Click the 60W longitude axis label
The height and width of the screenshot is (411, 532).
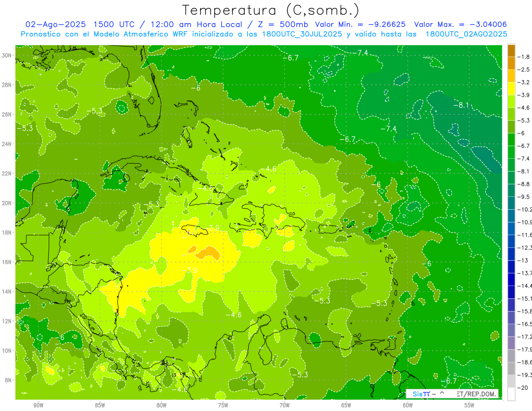click(x=408, y=405)
